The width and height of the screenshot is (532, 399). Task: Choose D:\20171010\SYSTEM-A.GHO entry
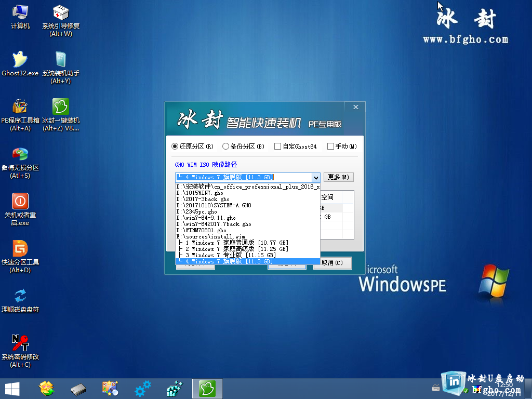click(x=248, y=205)
